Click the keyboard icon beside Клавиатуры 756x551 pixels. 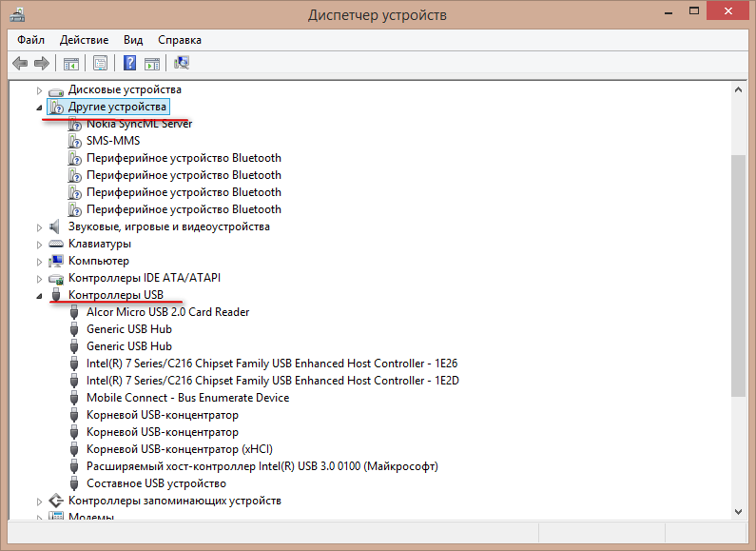[56, 244]
